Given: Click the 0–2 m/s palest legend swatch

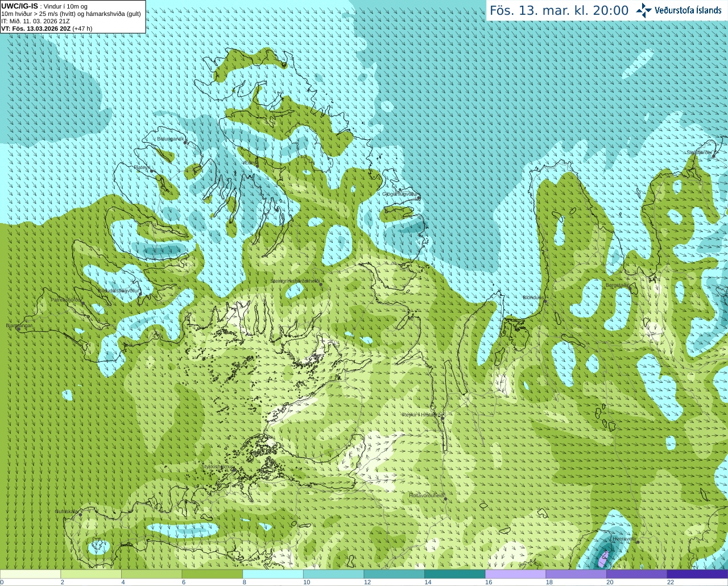Looking at the screenshot, I should click(30, 574).
